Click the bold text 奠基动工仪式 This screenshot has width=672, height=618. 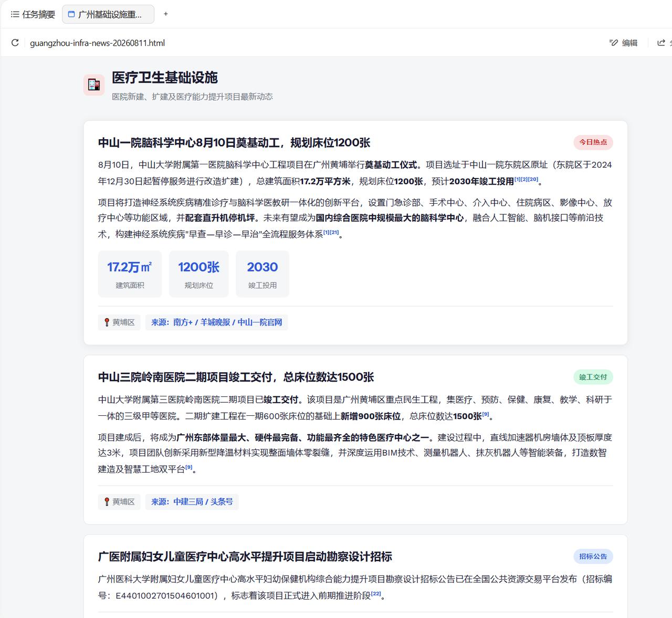click(x=391, y=165)
